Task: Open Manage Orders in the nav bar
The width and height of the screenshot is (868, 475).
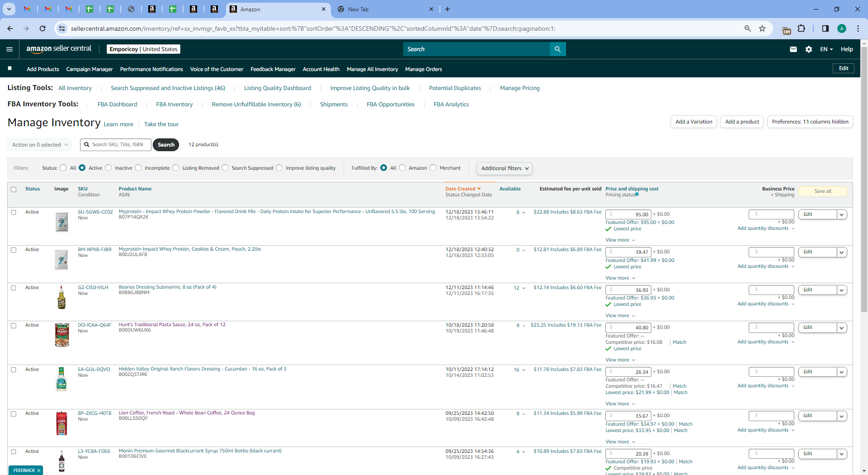Action: (424, 69)
